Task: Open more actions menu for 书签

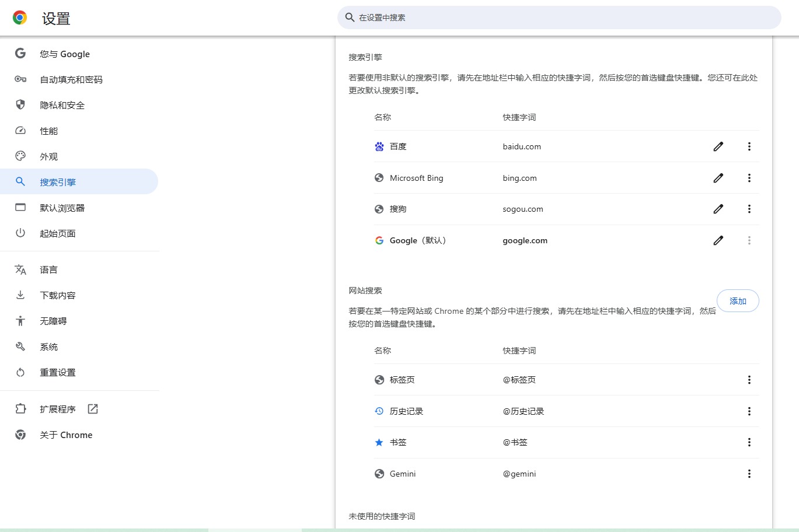Action: coord(749,442)
